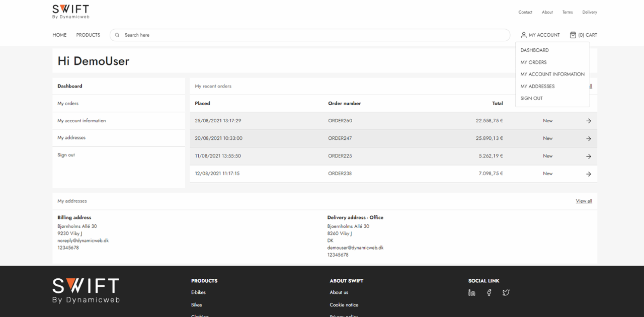Click E-bikes link in footer
The image size is (644, 317).
pyautogui.click(x=198, y=292)
